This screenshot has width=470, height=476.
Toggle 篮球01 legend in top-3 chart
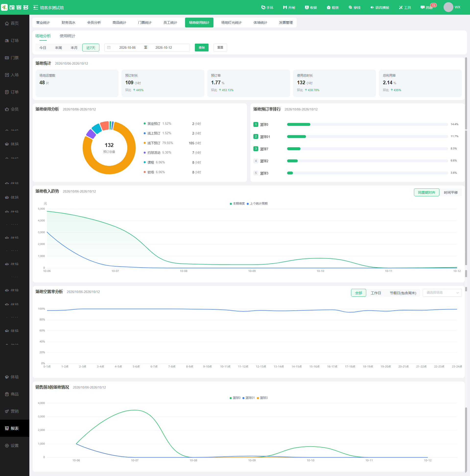pos(248,398)
